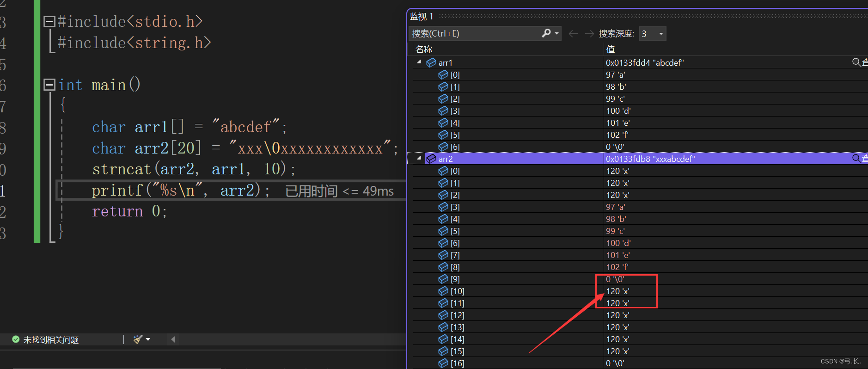
Task: Click value 0 '\0' in arr2 [9]
Action: click(615, 279)
